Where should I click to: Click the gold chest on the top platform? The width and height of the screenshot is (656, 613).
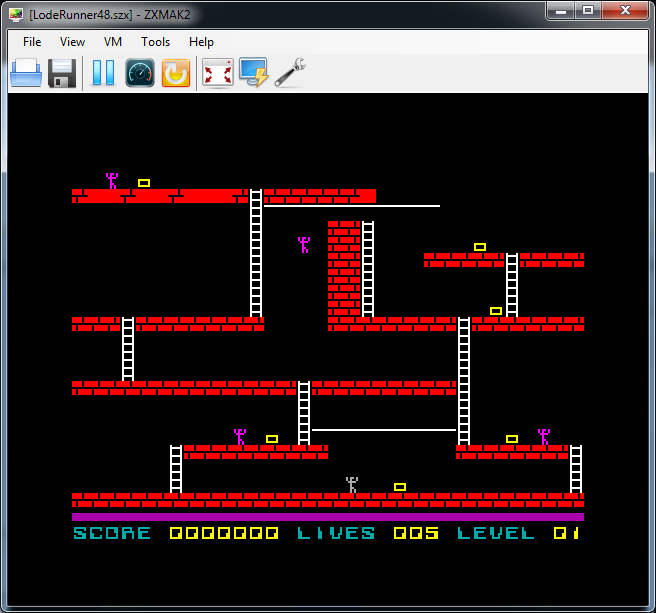(144, 183)
